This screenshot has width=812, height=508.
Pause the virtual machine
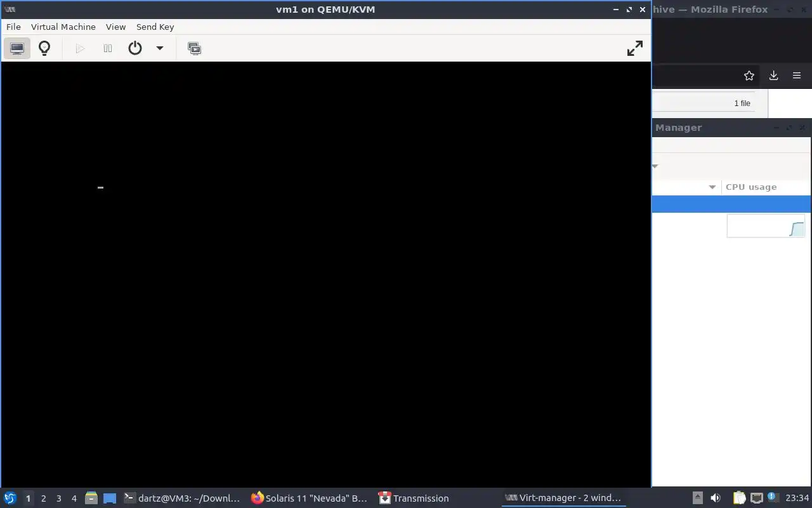pos(108,48)
